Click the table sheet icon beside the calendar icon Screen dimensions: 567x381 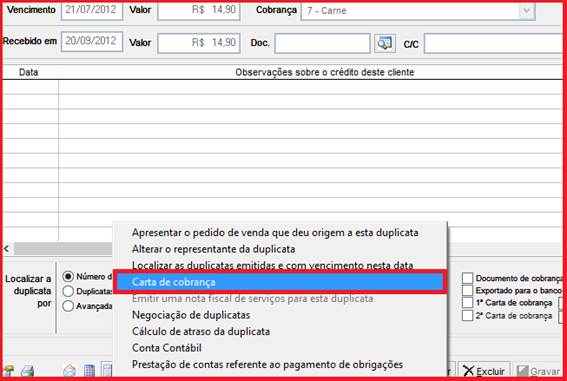pyautogui.click(x=107, y=370)
